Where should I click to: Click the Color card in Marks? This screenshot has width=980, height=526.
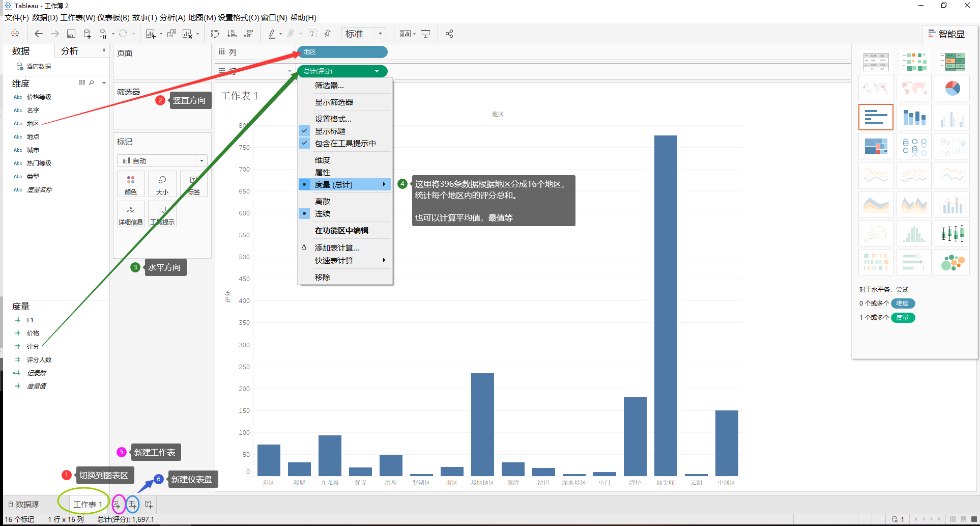click(131, 184)
